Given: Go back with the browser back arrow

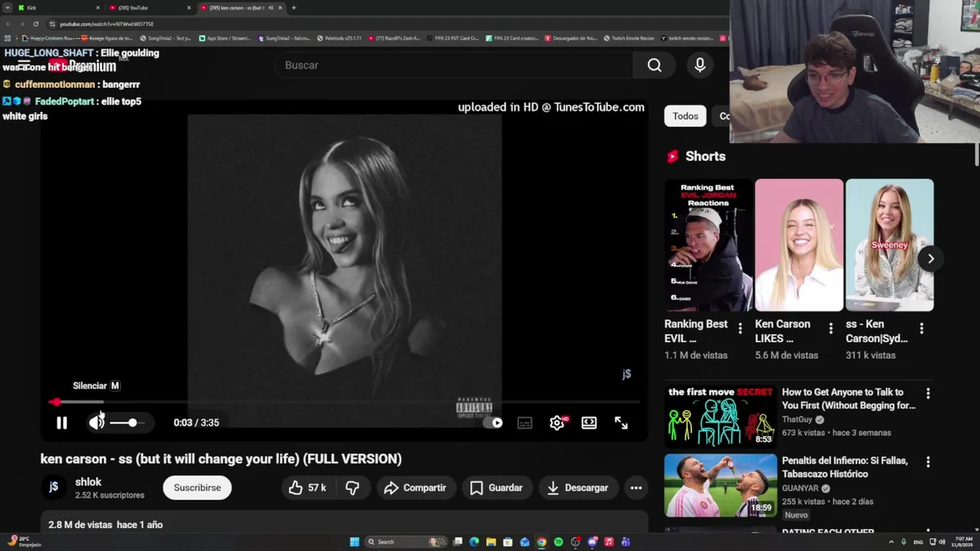Looking at the screenshot, I should tap(8, 24).
